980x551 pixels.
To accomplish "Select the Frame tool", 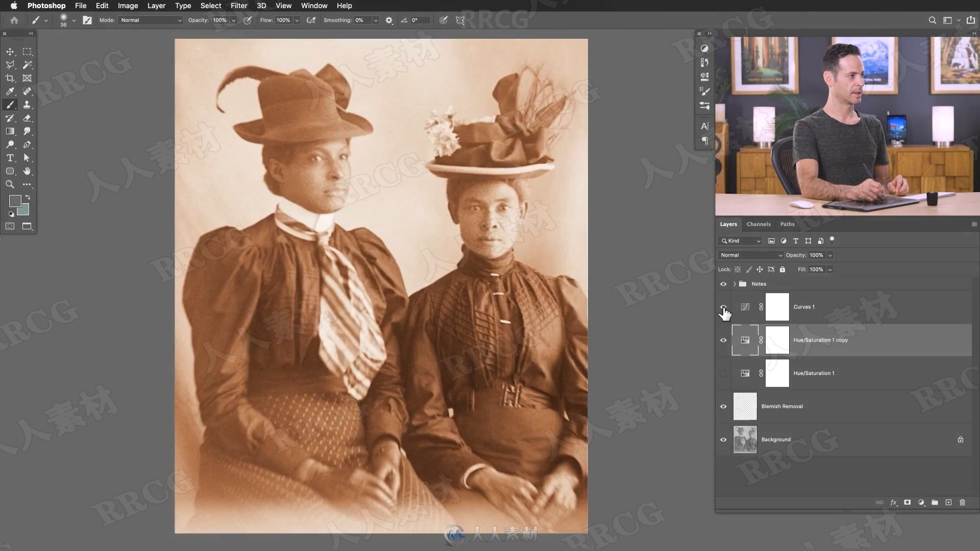I will pos(27,78).
